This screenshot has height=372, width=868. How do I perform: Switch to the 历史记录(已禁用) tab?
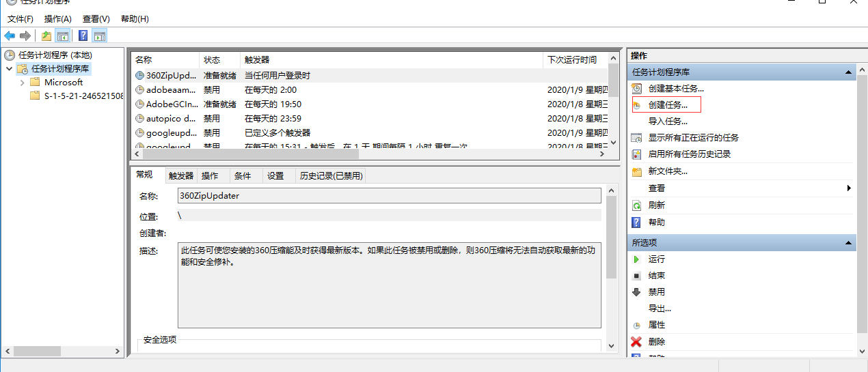(331, 176)
